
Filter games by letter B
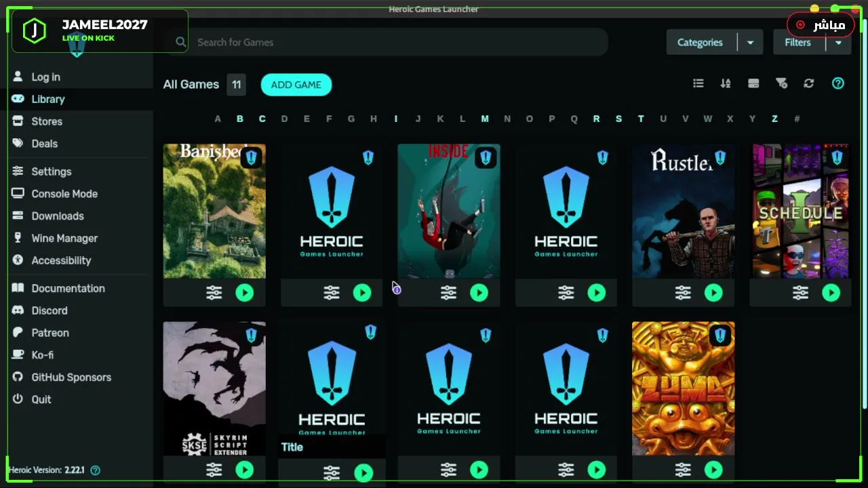click(239, 119)
